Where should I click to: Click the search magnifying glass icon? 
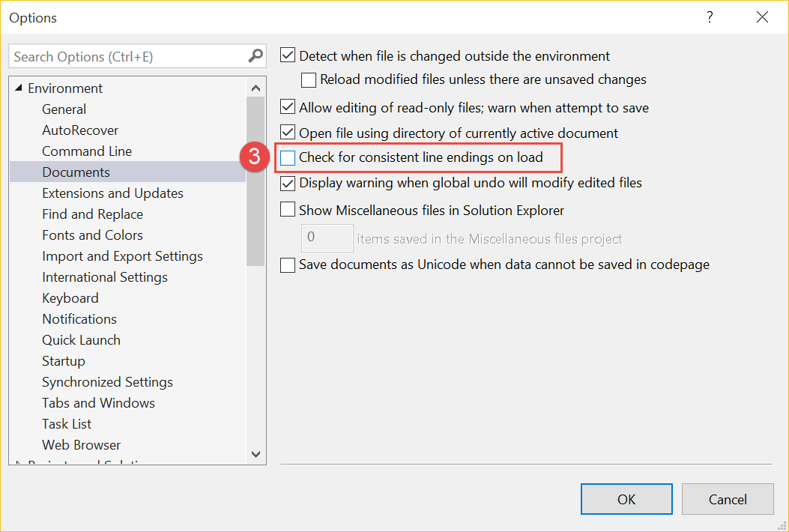coord(256,55)
